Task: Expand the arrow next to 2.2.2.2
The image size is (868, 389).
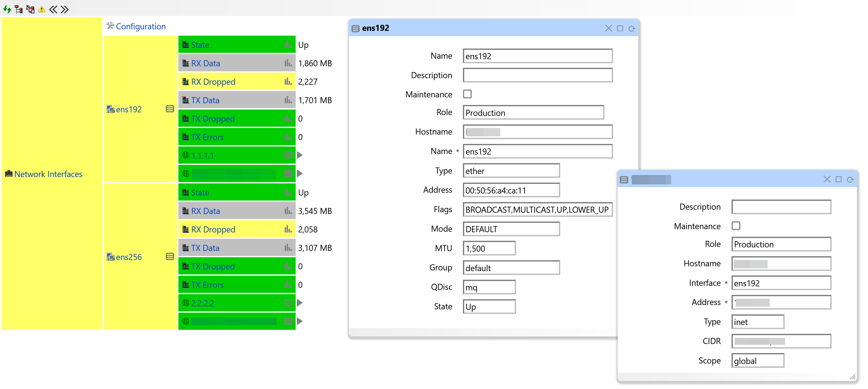Action: [x=299, y=303]
